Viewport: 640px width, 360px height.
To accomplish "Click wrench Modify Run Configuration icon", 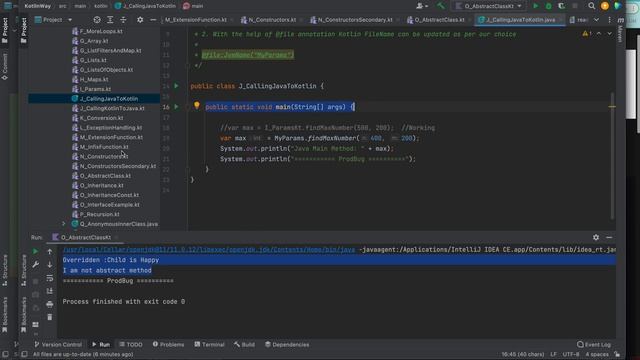I will (36, 265).
